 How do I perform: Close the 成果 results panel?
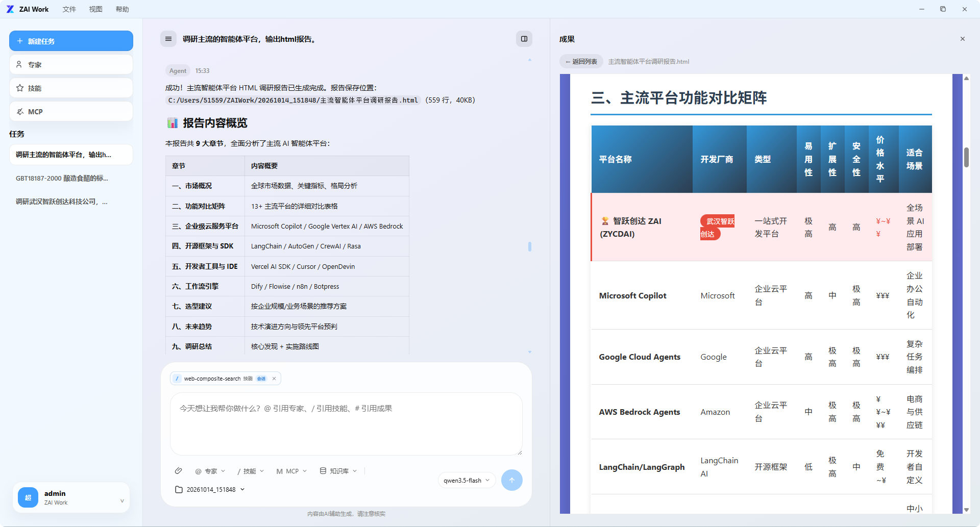click(963, 39)
